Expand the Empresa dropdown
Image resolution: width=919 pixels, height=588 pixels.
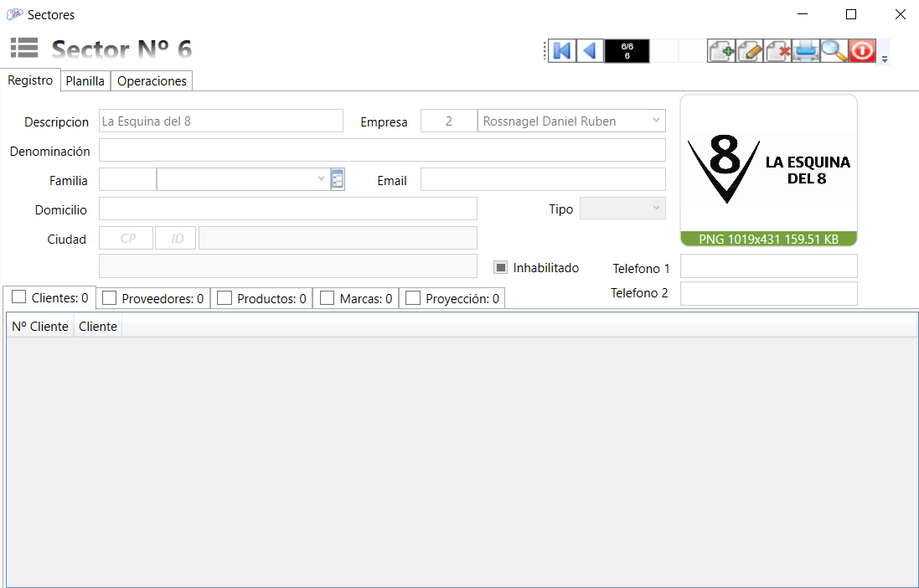point(656,121)
